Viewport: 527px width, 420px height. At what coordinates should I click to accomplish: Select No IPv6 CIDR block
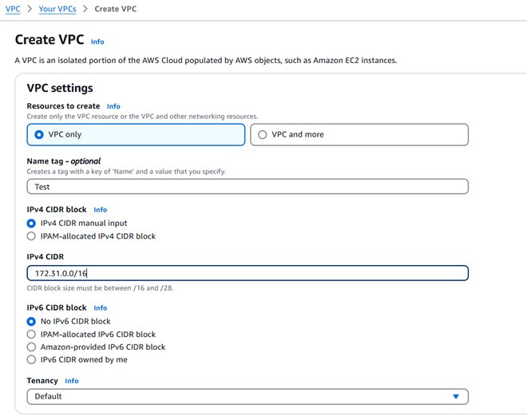coord(32,322)
